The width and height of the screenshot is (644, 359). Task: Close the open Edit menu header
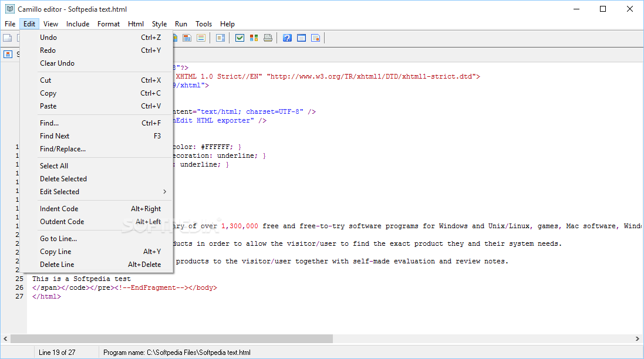pyautogui.click(x=29, y=24)
